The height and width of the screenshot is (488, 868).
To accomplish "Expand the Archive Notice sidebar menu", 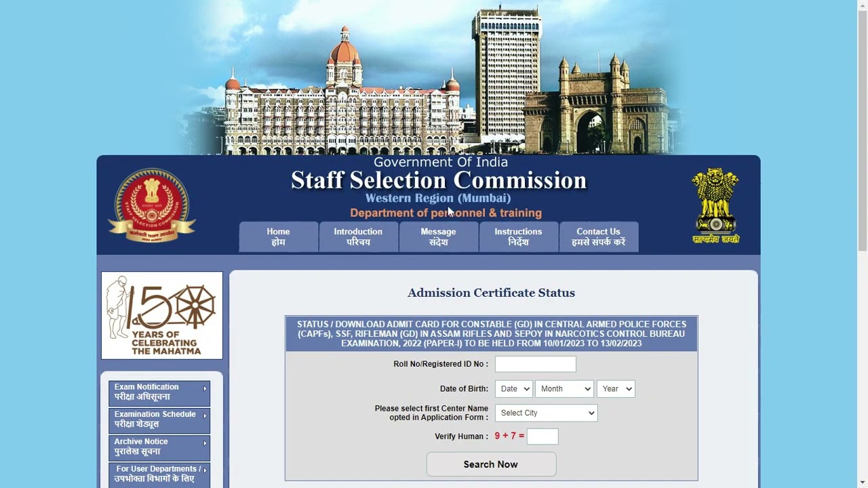I will click(159, 447).
